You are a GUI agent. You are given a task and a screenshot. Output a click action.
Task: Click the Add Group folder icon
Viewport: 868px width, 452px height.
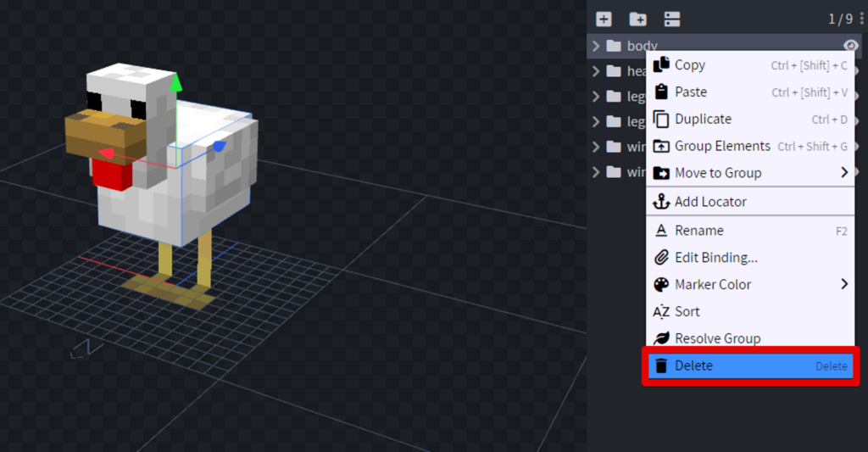[x=637, y=19]
